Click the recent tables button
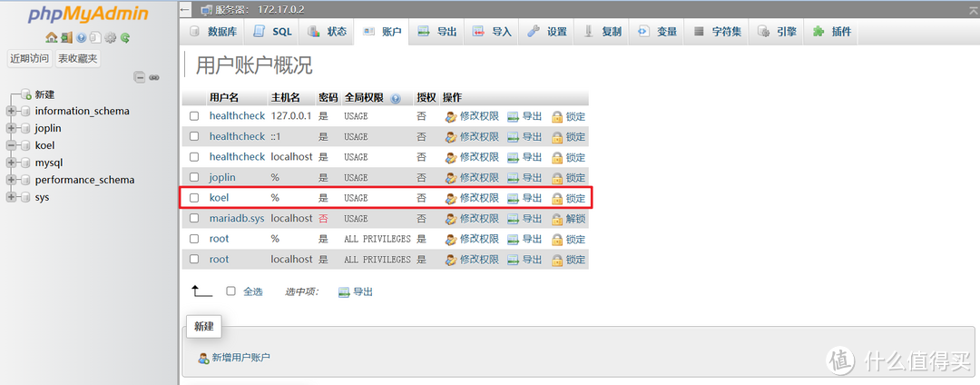Viewport: 980px width, 385px height. [x=29, y=59]
